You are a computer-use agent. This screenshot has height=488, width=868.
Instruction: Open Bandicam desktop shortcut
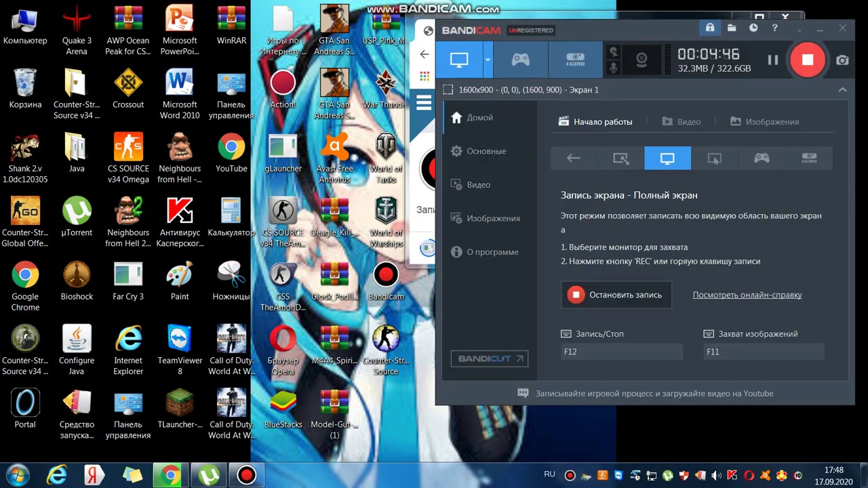coord(386,280)
